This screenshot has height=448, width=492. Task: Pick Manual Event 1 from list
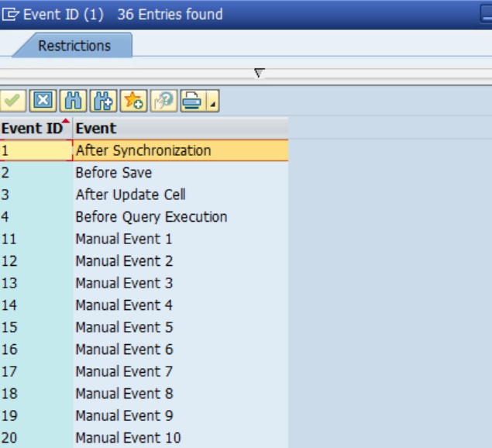tap(124, 239)
